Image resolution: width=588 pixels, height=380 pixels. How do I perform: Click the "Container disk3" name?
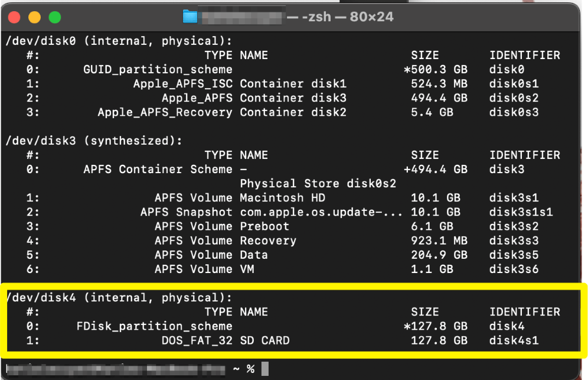tap(293, 98)
